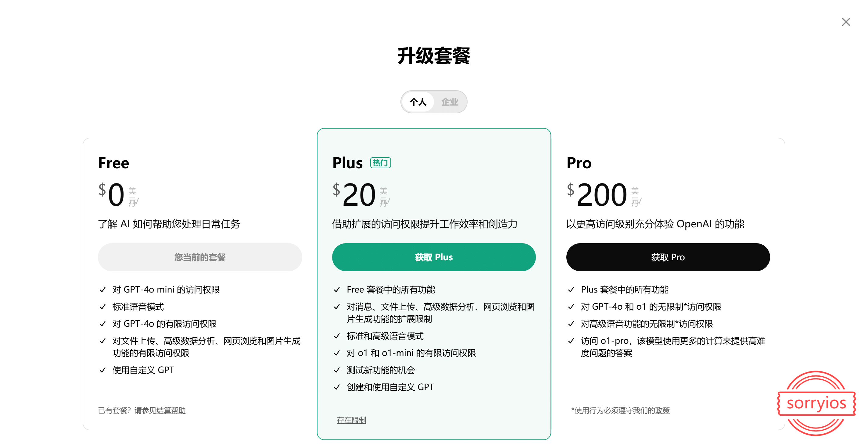The image size is (868, 444).
Task: Click the 热门 badge next to Plus
Action: coord(380,163)
